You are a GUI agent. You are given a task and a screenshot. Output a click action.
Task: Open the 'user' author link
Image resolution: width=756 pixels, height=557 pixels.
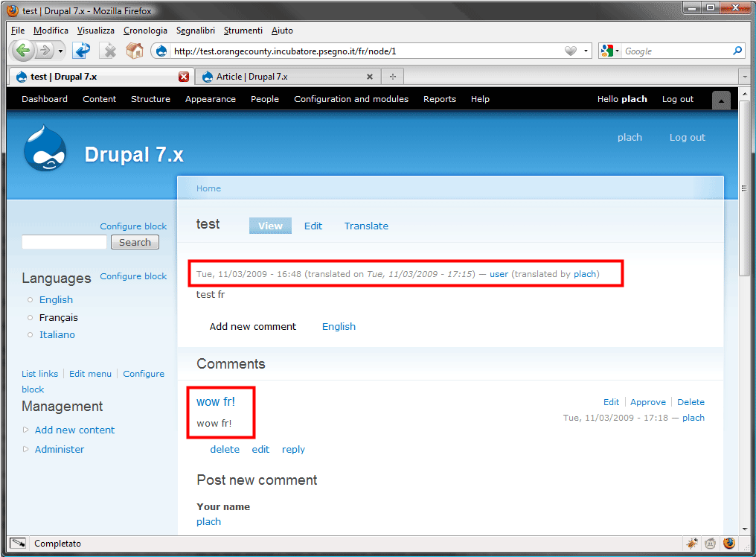499,274
